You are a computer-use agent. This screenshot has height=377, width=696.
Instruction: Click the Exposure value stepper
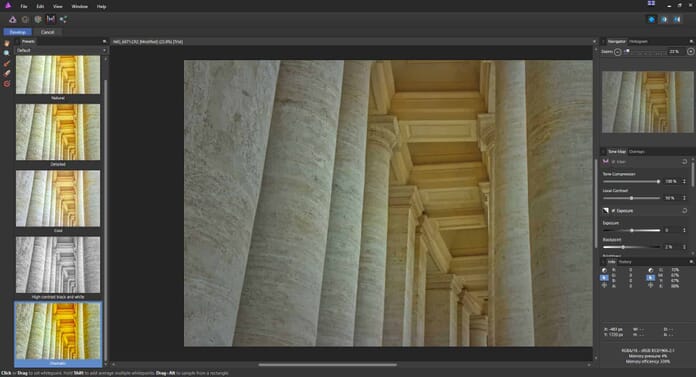684,230
